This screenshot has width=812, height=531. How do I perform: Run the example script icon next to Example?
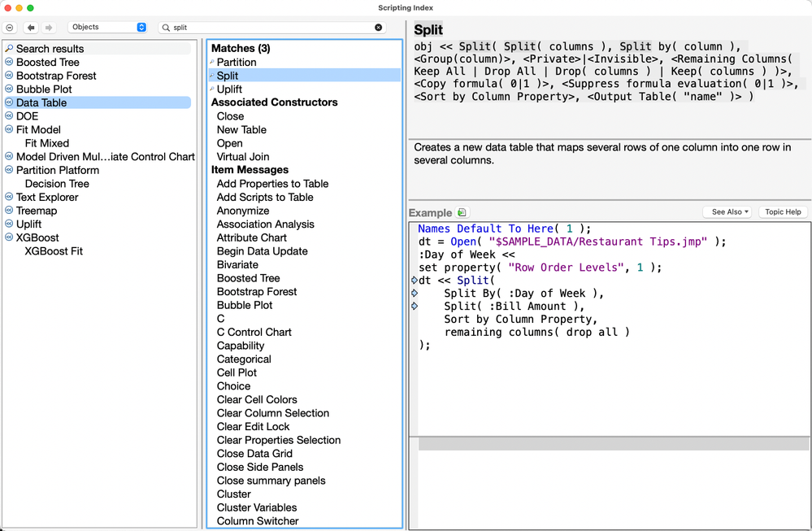[x=462, y=212]
